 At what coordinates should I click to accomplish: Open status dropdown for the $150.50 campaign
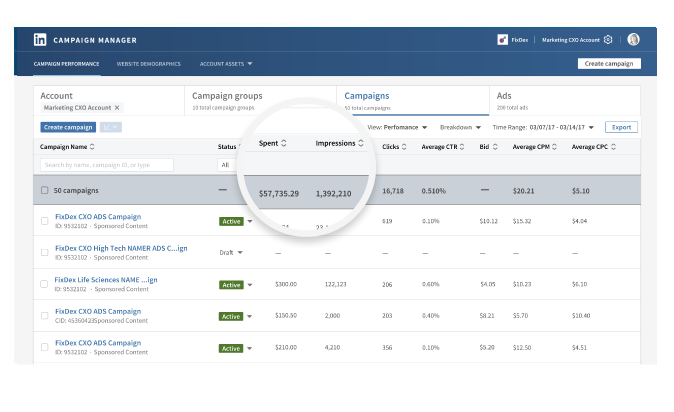pyautogui.click(x=249, y=317)
